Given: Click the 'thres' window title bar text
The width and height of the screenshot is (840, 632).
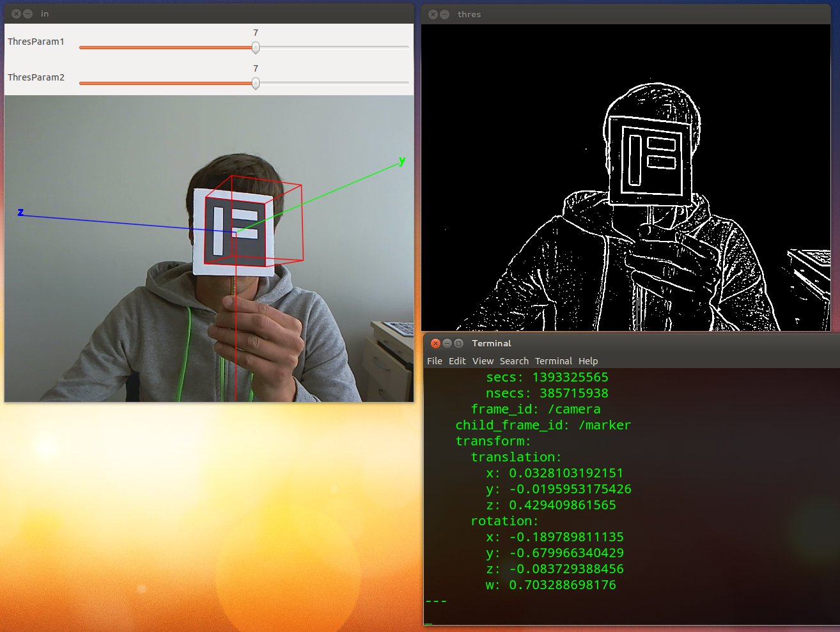Looking at the screenshot, I should [469, 14].
